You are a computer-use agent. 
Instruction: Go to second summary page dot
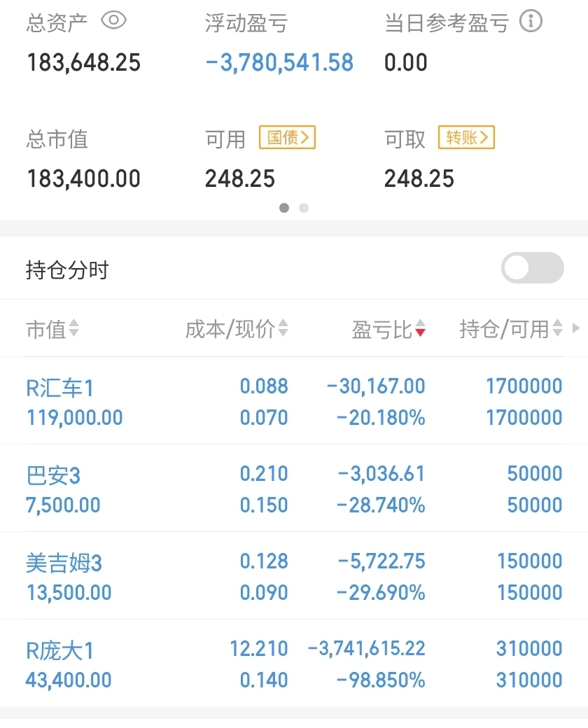[304, 208]
